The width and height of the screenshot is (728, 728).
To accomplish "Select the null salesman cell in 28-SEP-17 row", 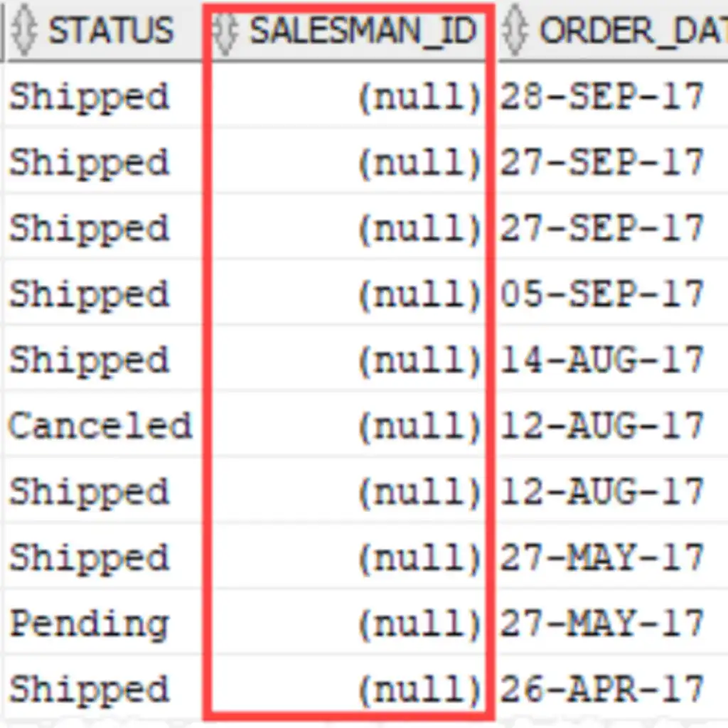I will coord(349,96).
